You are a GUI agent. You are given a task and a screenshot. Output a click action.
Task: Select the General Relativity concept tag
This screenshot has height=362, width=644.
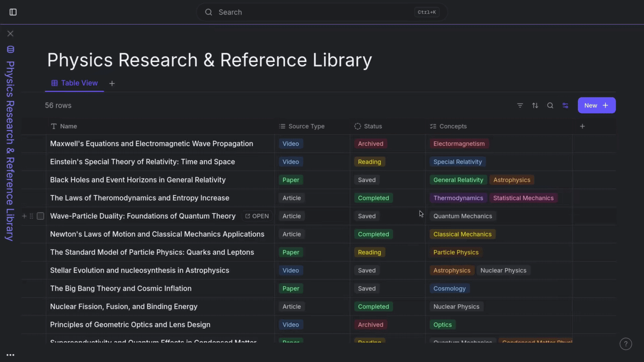[x=458, y=180]
